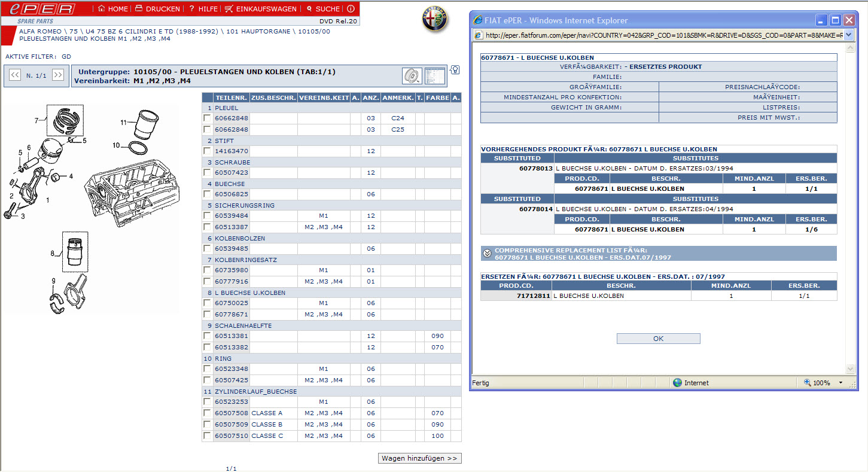Tick checkbox for part 60662848 note C24

[x=208, y=118]
